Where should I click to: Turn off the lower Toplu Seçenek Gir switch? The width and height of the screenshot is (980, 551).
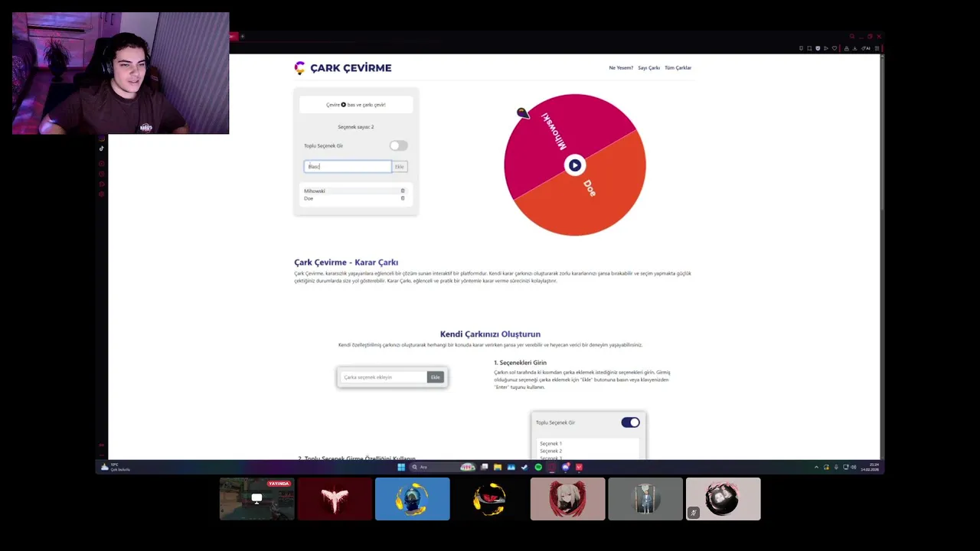(630, 422)
